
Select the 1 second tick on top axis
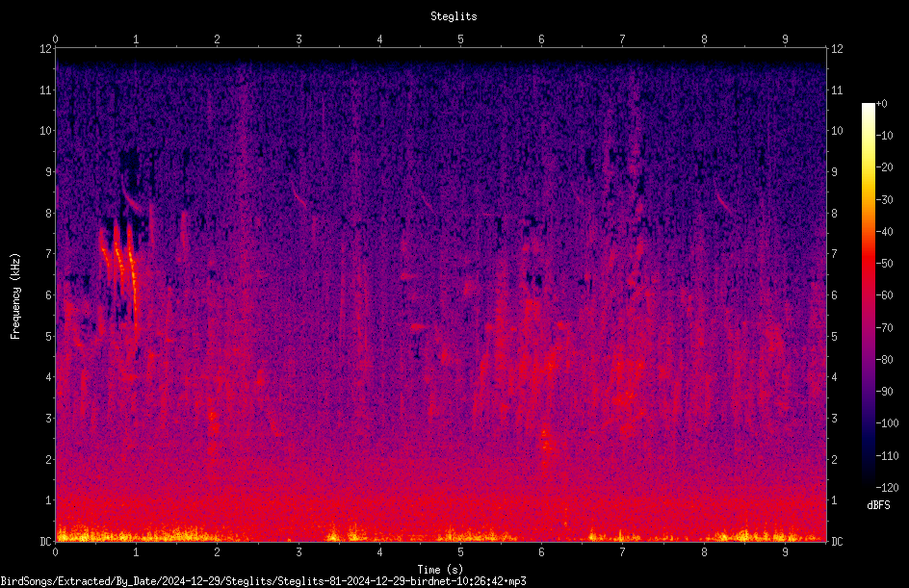(136, 39)
